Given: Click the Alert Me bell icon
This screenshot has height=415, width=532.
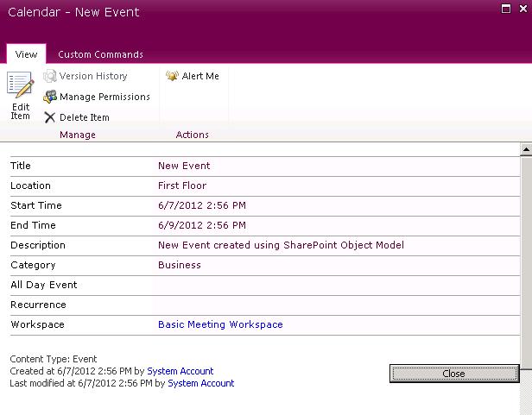Looking at the screenshot, I should tap(172, 76).
